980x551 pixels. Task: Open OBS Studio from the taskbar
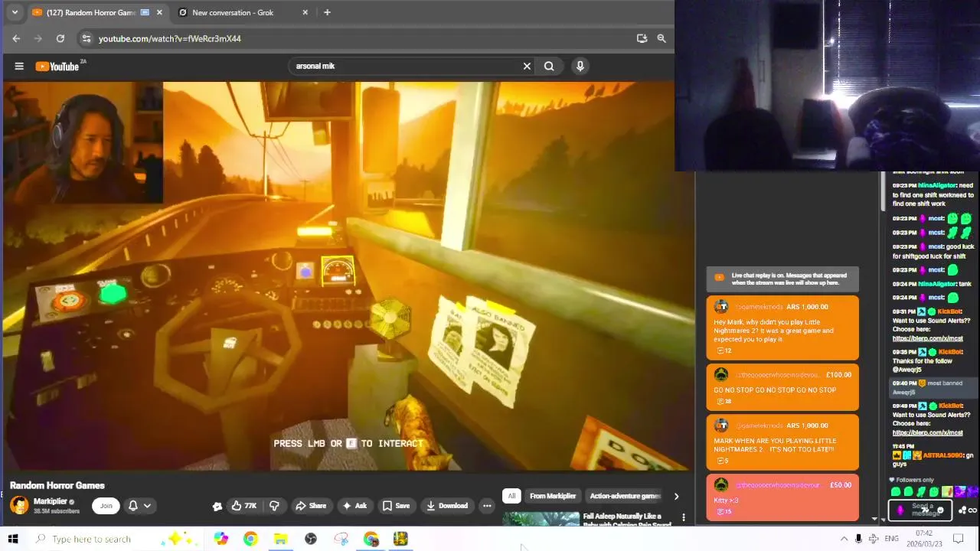(x=311, y=539)
